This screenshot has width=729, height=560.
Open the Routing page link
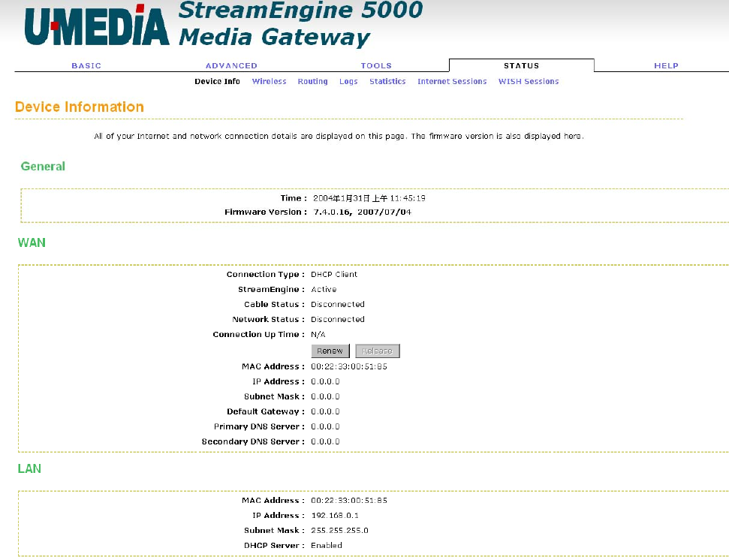[x=313, y=81]
